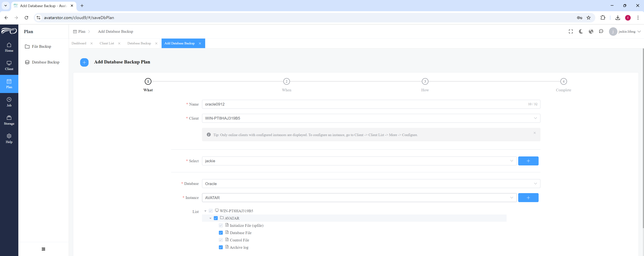Screen dimensions: 644x256
Task: Click the plus button next to Instance
Action: 528,198
